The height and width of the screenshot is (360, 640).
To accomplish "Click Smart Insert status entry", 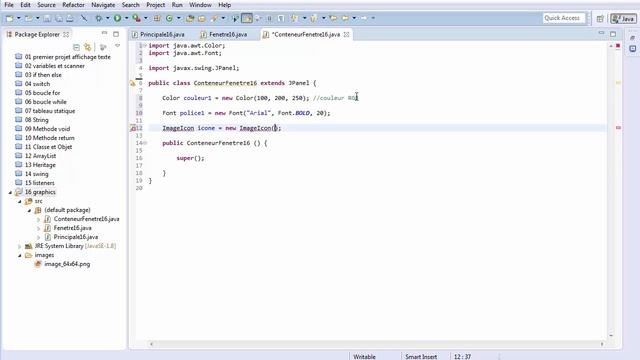I will (x=421, y=356).
